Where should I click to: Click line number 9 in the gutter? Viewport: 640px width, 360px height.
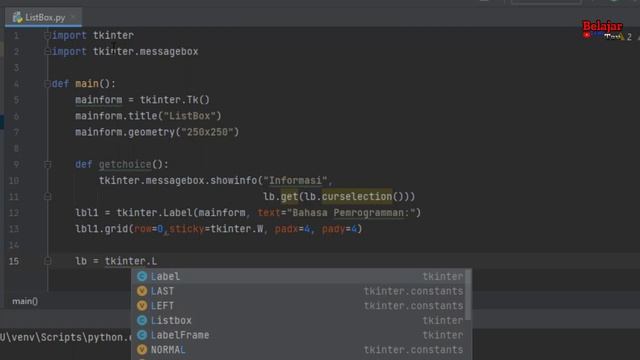coord(16,164)
